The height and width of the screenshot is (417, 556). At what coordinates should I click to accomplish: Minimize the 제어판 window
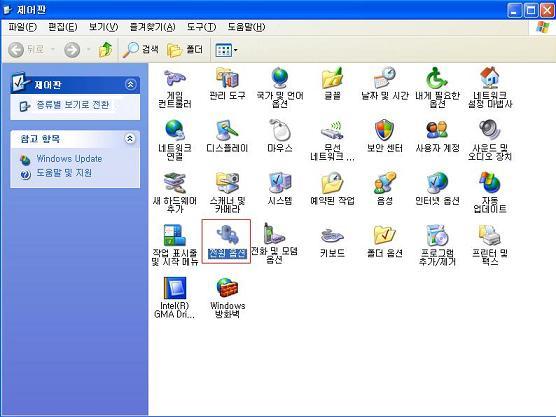515,10
